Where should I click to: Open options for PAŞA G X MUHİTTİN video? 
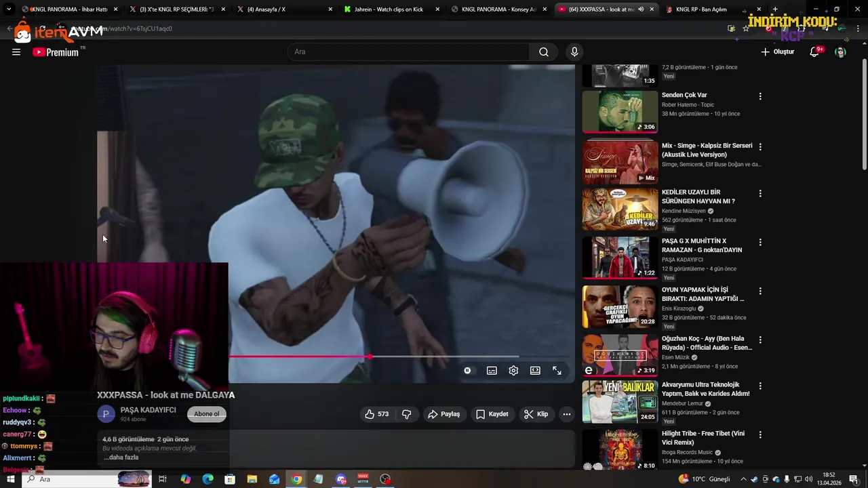coord(760,242)
